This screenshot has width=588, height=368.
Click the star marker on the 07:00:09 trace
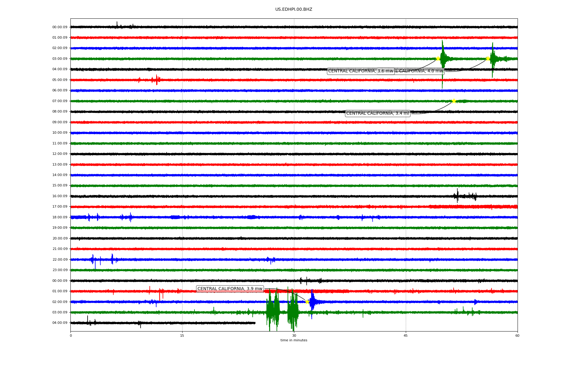(454, 101)
